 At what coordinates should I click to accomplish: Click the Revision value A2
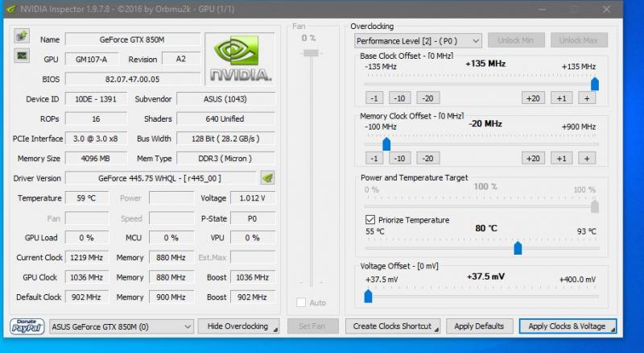(x=181, y=59)
